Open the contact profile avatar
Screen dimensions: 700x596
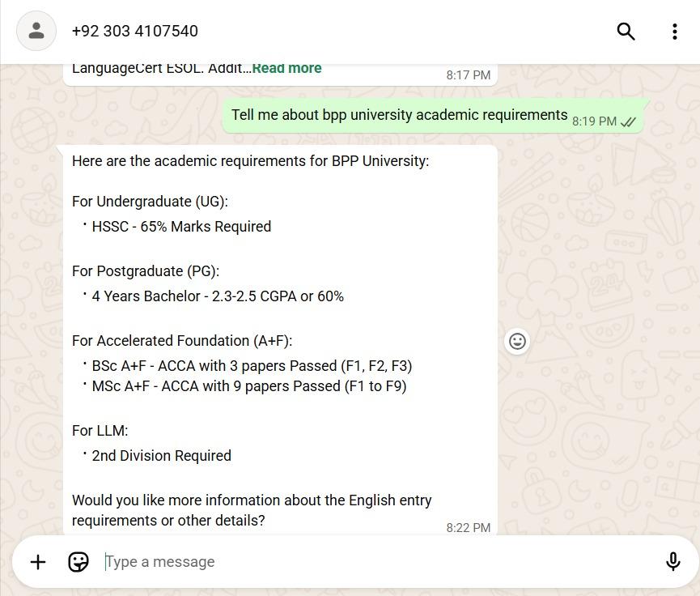point(36,31)
